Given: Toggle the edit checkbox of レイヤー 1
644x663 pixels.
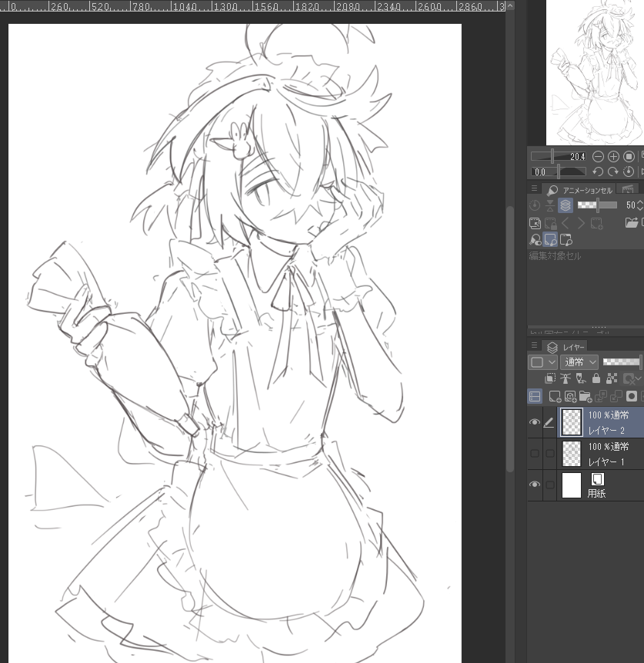Looking at the screenshot, I should tap(549, 453).
